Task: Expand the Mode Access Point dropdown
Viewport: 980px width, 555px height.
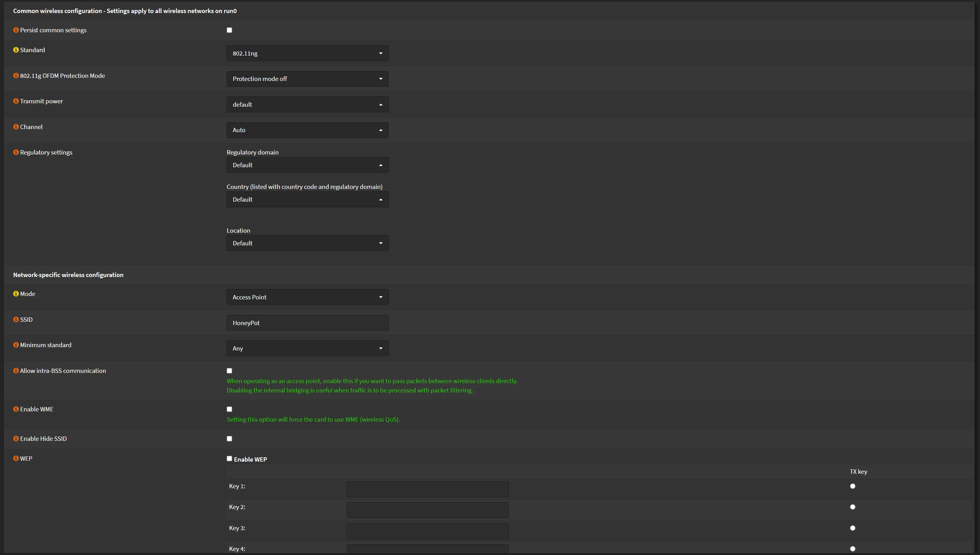Action: tap(307, 297)
